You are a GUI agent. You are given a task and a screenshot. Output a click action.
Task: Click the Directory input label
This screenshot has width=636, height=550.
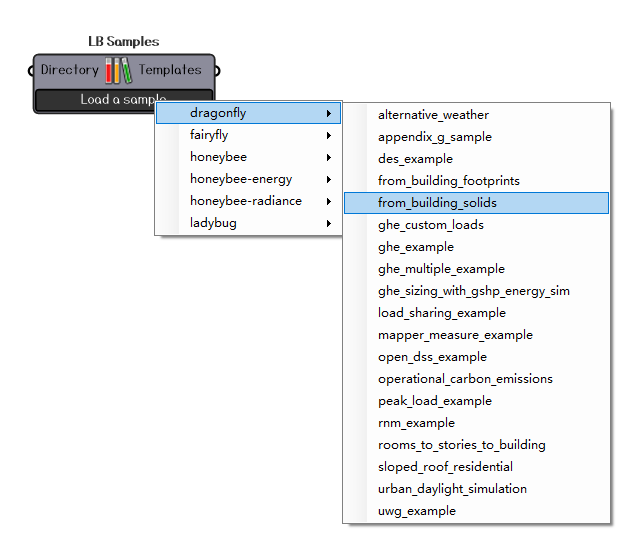click(x=69, y=70)
